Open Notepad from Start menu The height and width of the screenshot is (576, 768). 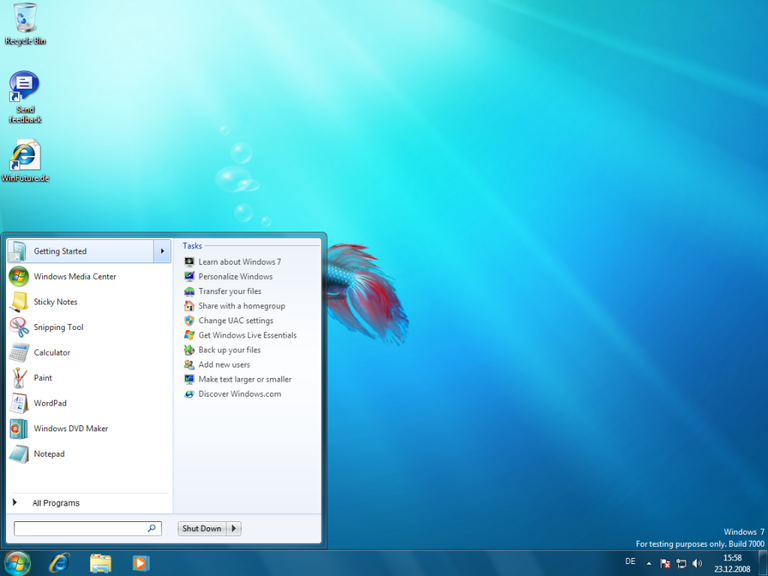pyautogui.click(x=90, y=454)
